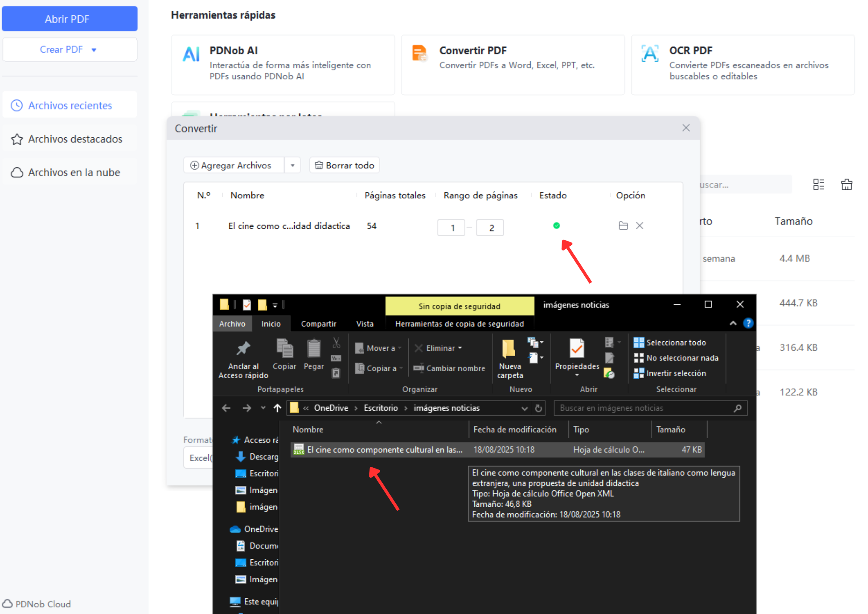Expand the Agregar Archivos dropdown arrow
This screenshot has height=614, width=868.
coord(293,165)
